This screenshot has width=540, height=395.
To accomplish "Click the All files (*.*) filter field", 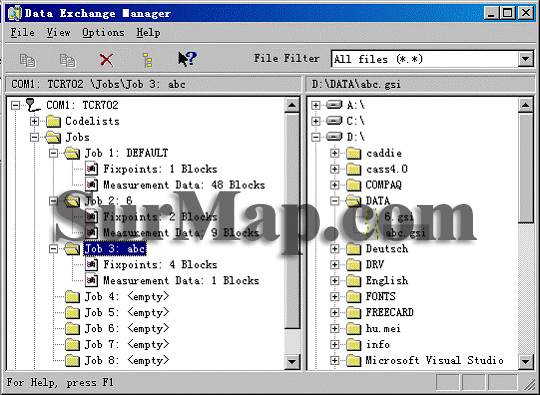I will click(x=425, y=59).
